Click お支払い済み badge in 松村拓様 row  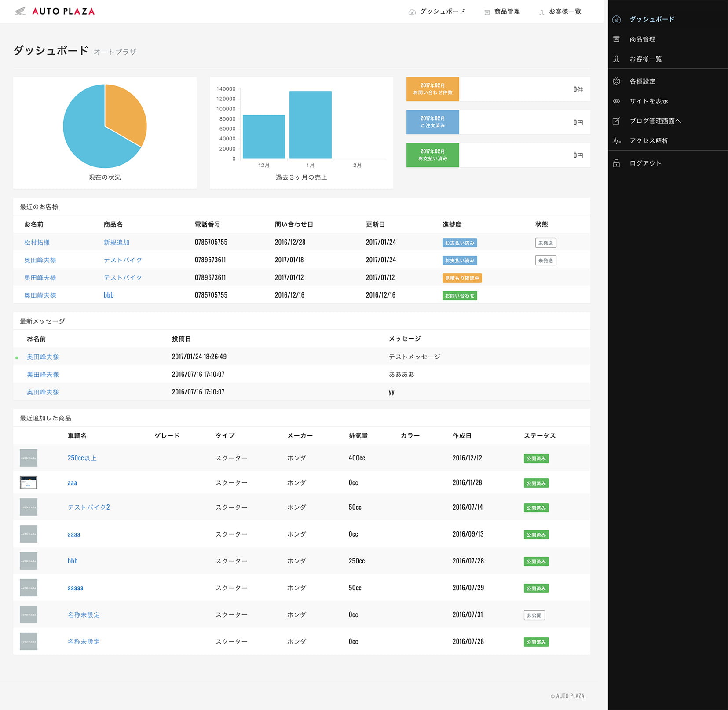click(460, 243)
